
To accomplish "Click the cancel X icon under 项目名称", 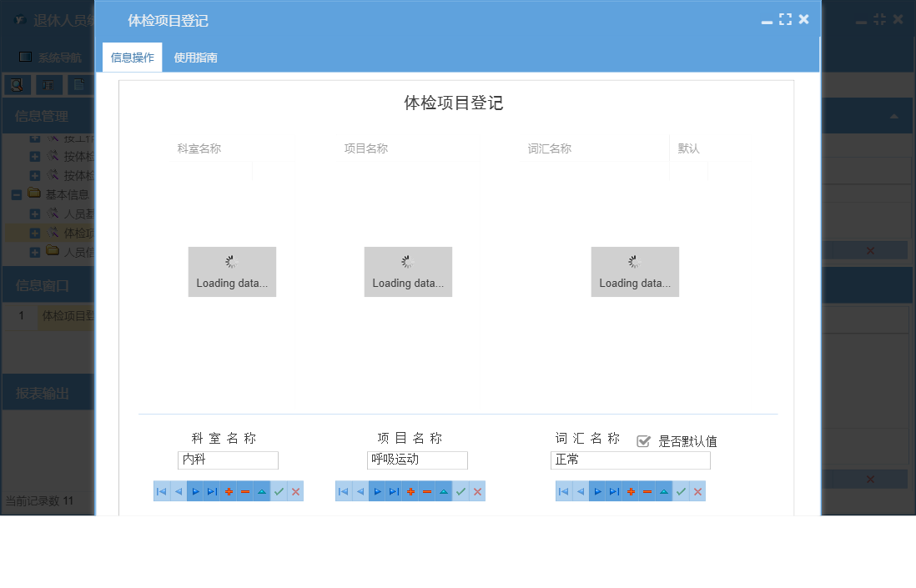I will click(477, 491).
